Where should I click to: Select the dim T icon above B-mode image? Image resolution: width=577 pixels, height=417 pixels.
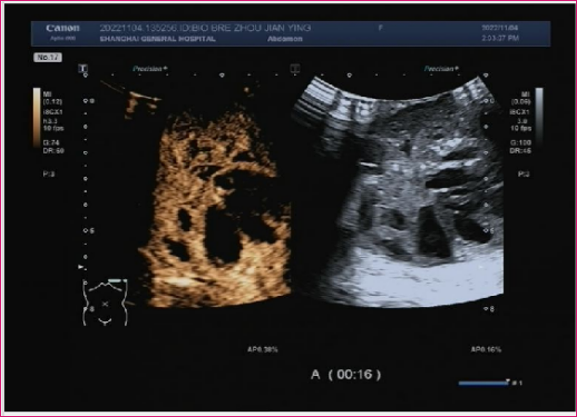295,68
